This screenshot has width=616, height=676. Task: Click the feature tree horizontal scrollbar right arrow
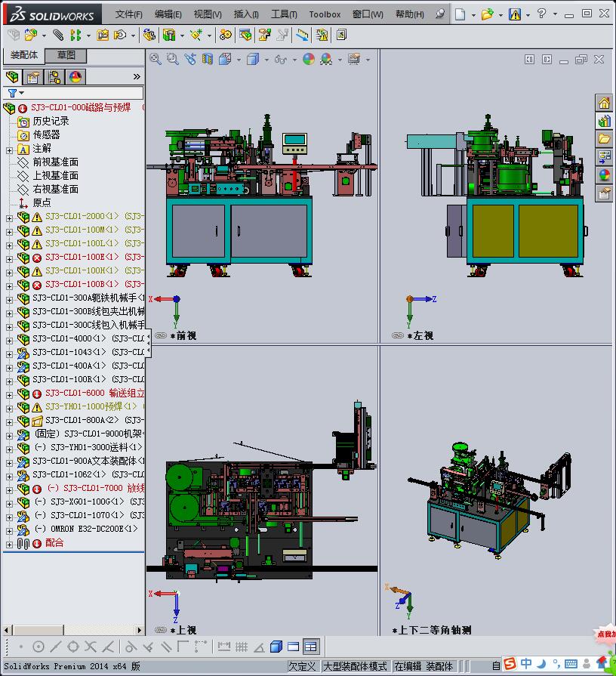tap(139, 630)
